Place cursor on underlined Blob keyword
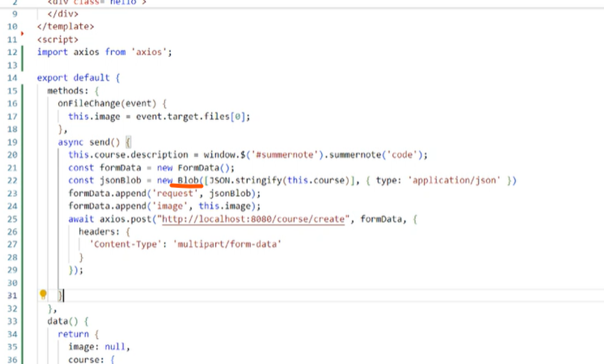 [188, 180]
